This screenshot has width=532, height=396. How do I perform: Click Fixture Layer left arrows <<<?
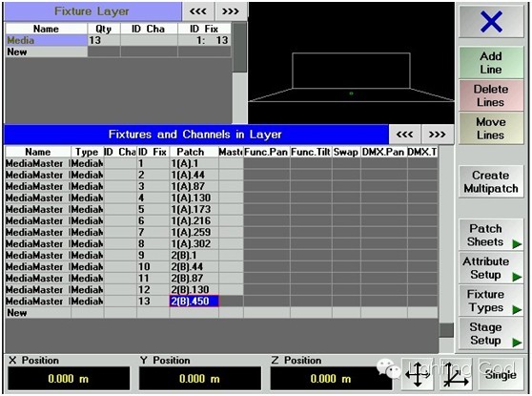198,11
